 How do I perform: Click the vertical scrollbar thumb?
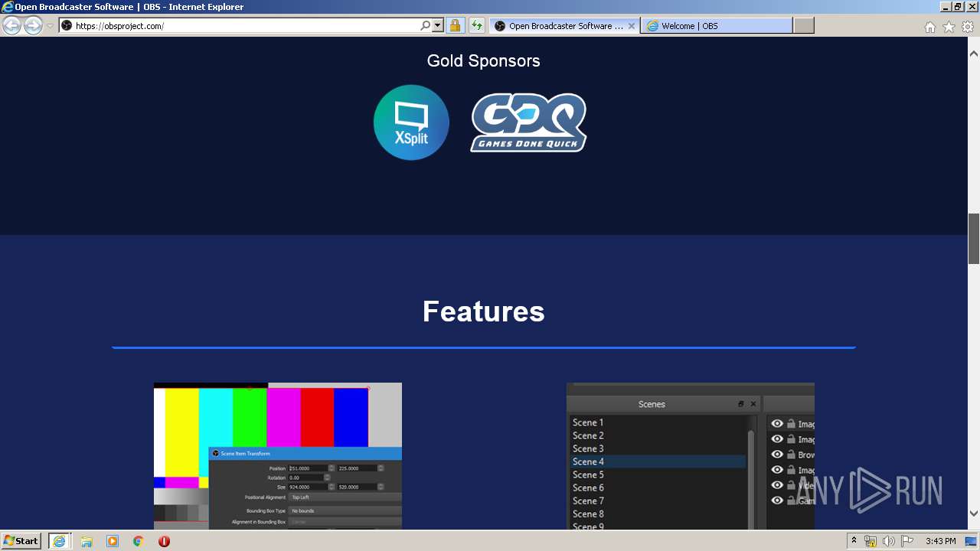pyautogui.click(x=974, y=239)
